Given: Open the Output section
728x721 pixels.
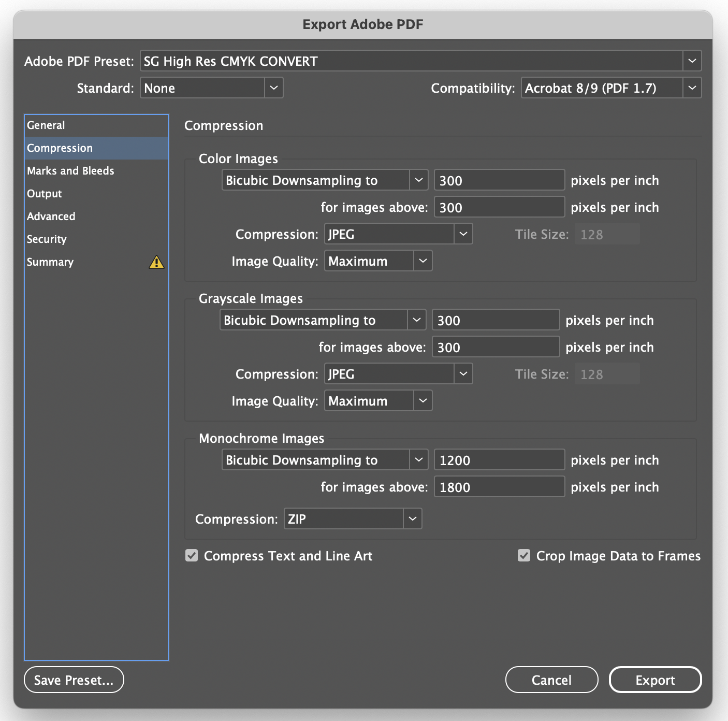Looking at the screenshot, I should coord(96,194).
